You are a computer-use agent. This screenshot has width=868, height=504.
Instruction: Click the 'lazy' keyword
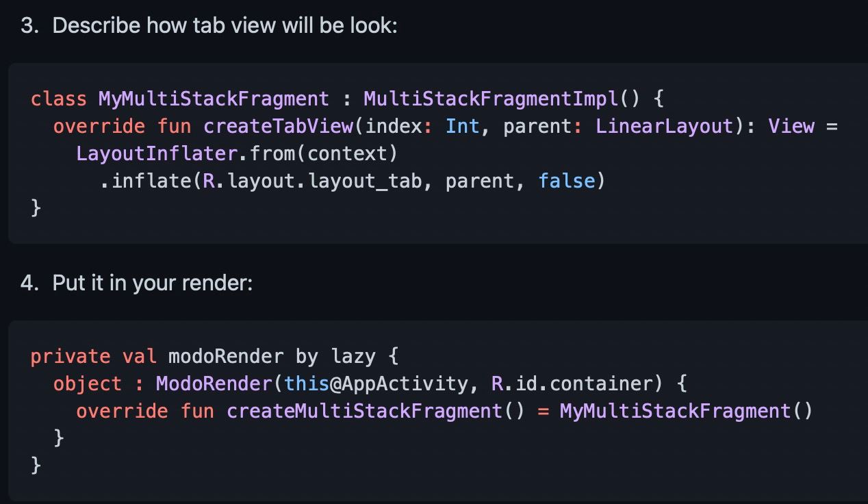[353, 356]
